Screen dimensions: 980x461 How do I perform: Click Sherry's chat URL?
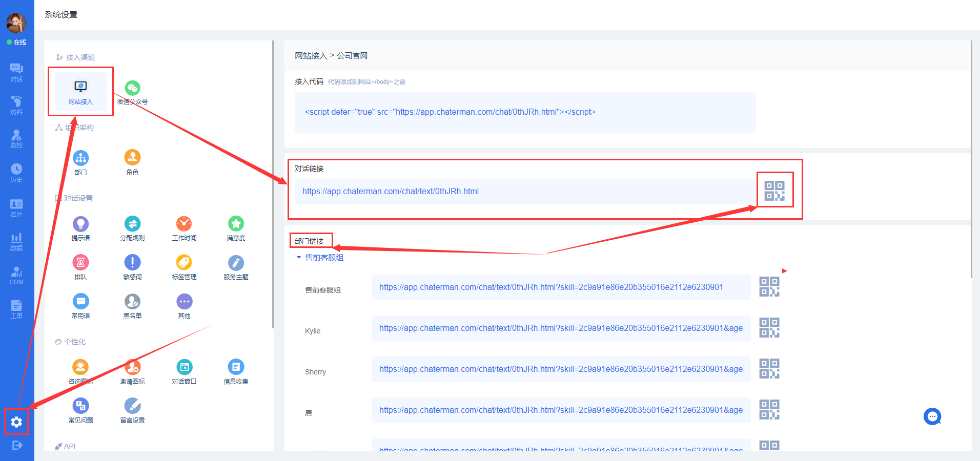pos(561,369)
